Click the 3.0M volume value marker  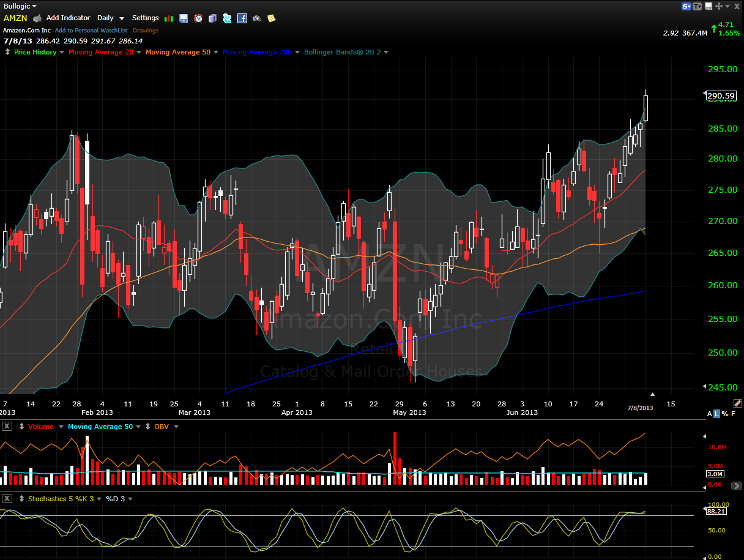[715, 474]
